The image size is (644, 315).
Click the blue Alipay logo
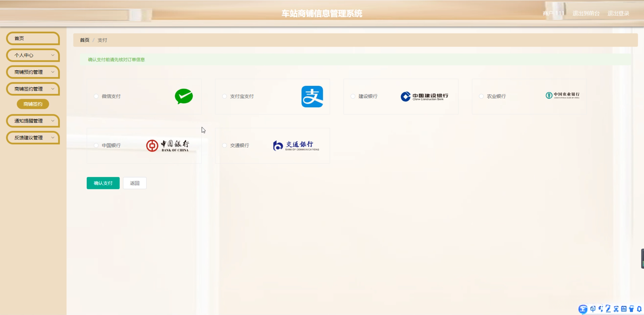(x=312, y=96)
